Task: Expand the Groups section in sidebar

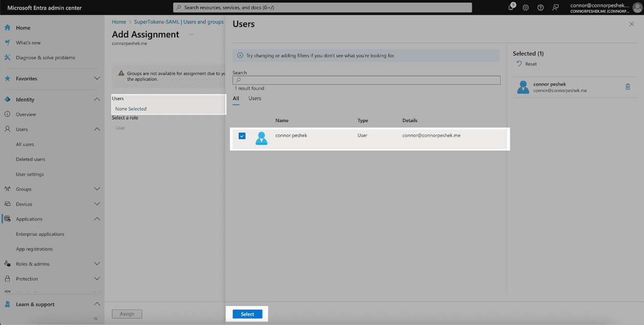Action: point(97,189)
